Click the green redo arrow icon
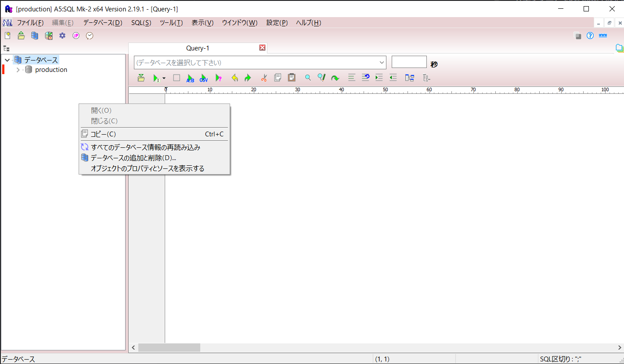Viewport: 624px width, 364px height. click(248, 78)
